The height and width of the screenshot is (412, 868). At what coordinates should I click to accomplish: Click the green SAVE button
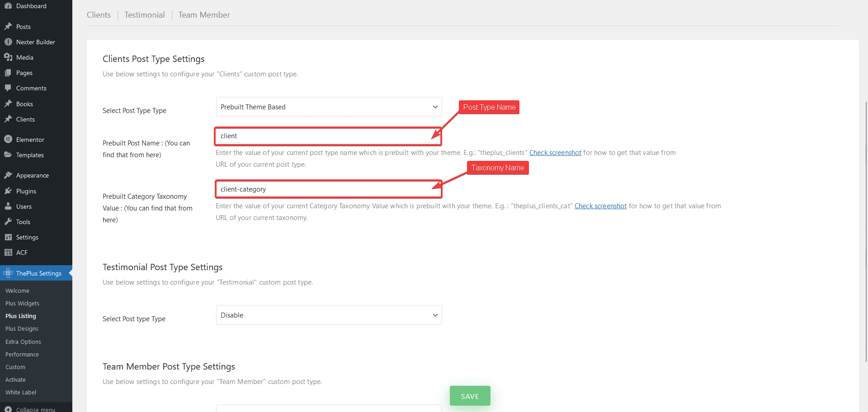pyautogui.click(x=470, y=396)
